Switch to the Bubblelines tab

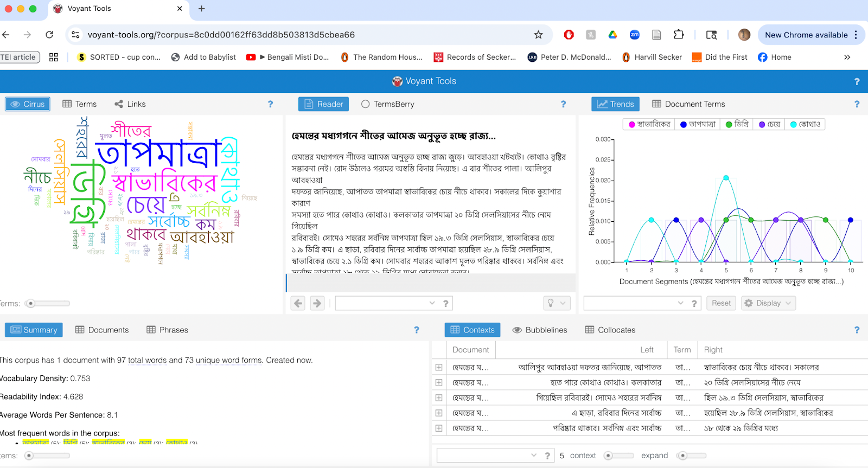point(540,330)
